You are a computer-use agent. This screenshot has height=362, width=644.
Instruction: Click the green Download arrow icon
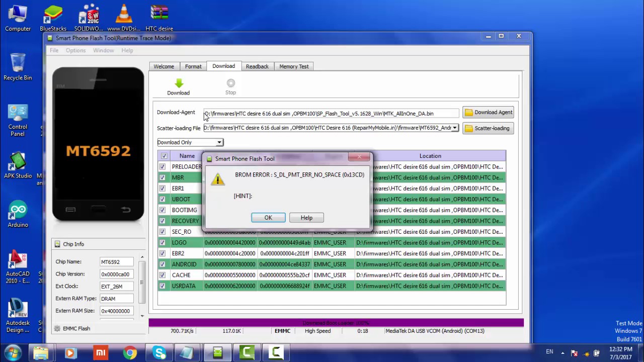pos(179,83)
